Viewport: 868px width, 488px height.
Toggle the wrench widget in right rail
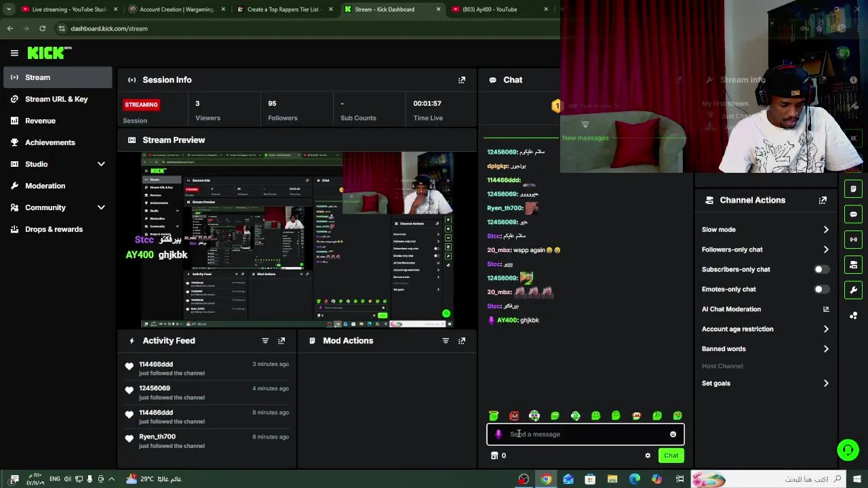tap(853, 290)
